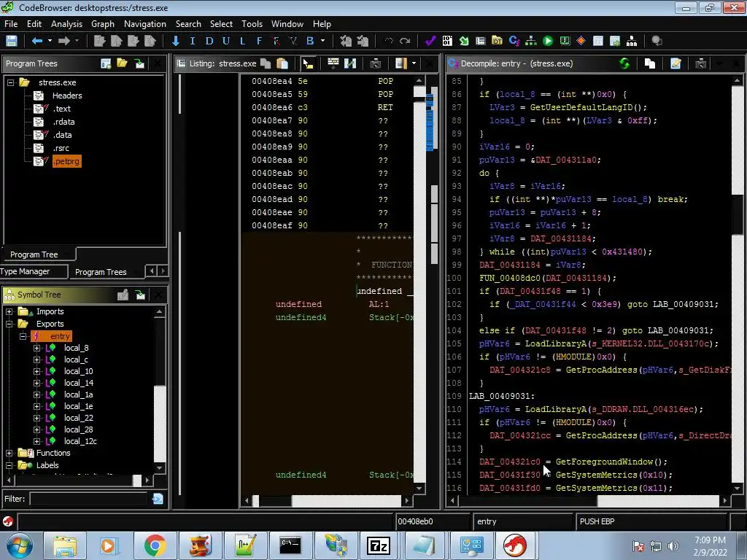Open filter options icon beside Filter

pos(158,499)
